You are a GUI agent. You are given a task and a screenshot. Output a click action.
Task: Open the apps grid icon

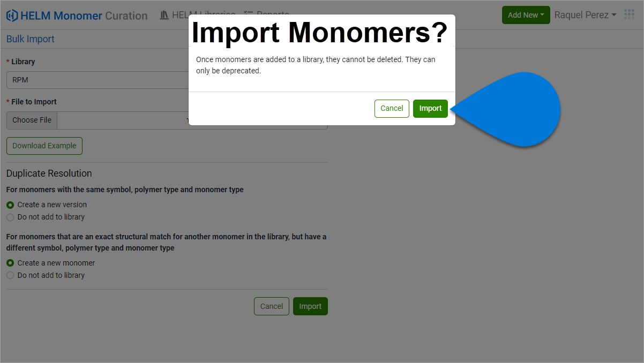[629, 15]
